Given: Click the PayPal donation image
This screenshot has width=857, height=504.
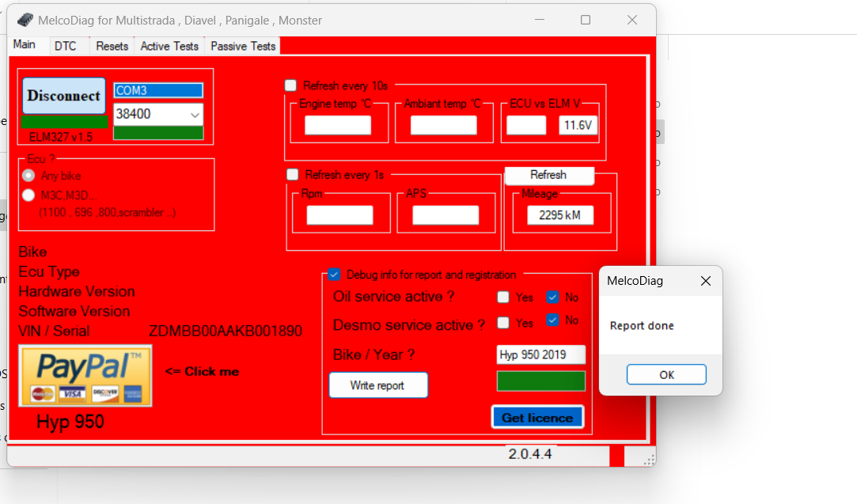Looking at the screenshot, I should 85,376.
